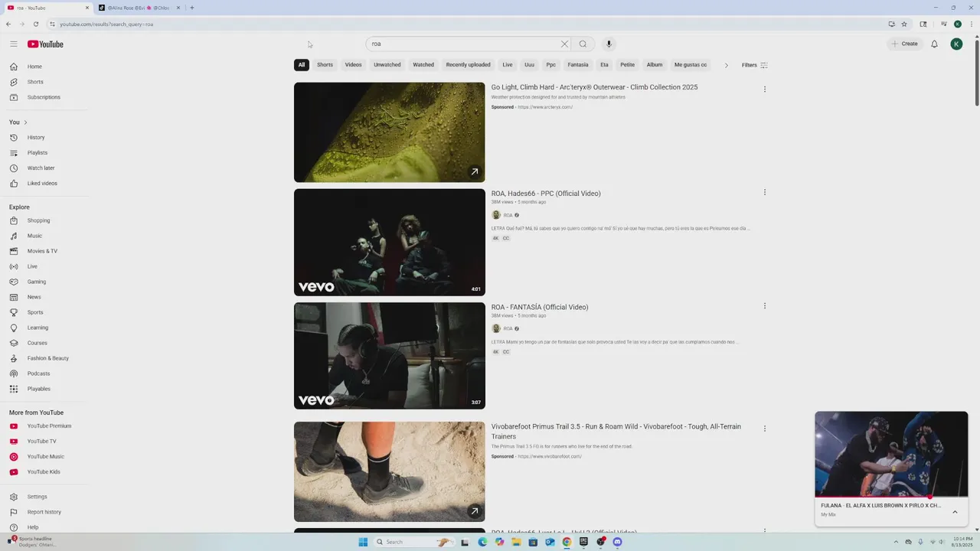Reload the page in Chrome
The width and height of the screenshot is (980, 551).
tap(35, 24)
